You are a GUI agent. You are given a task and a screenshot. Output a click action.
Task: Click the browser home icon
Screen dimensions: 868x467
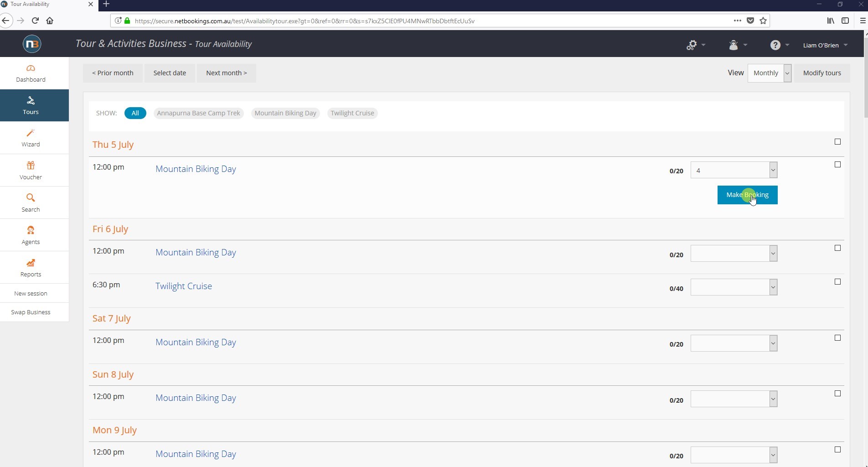pyautogui.click(x=50, y=21)
